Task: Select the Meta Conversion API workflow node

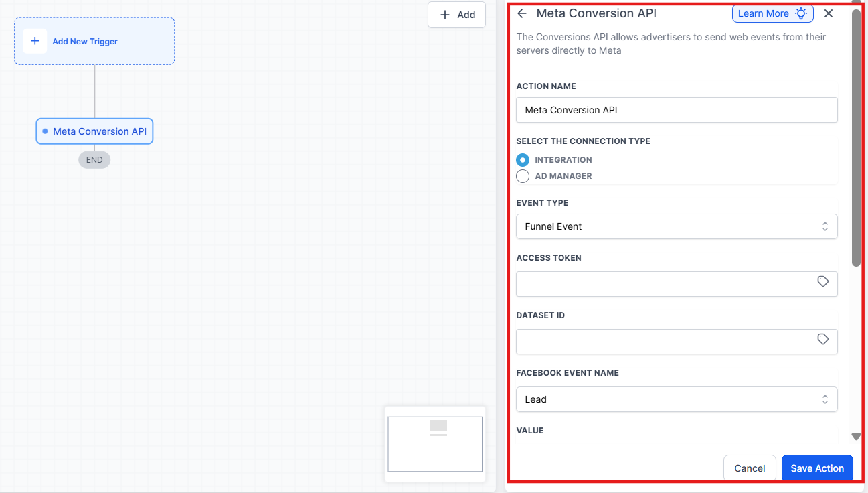Action: pos(94,131)
